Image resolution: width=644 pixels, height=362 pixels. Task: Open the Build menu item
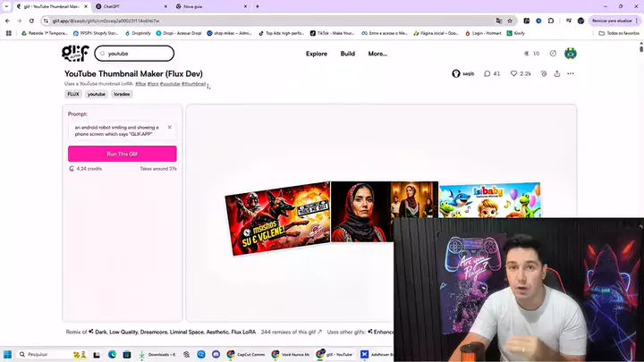347,54
